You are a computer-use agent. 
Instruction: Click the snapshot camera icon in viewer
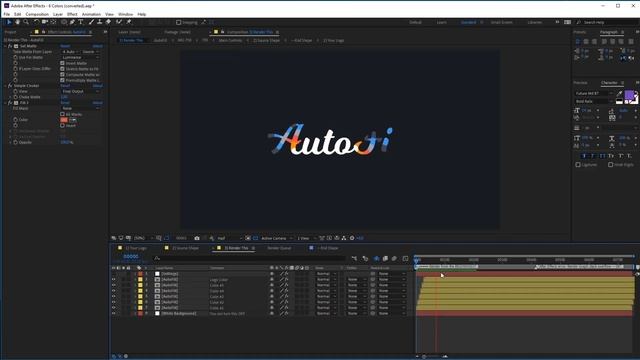pos(197,238)
